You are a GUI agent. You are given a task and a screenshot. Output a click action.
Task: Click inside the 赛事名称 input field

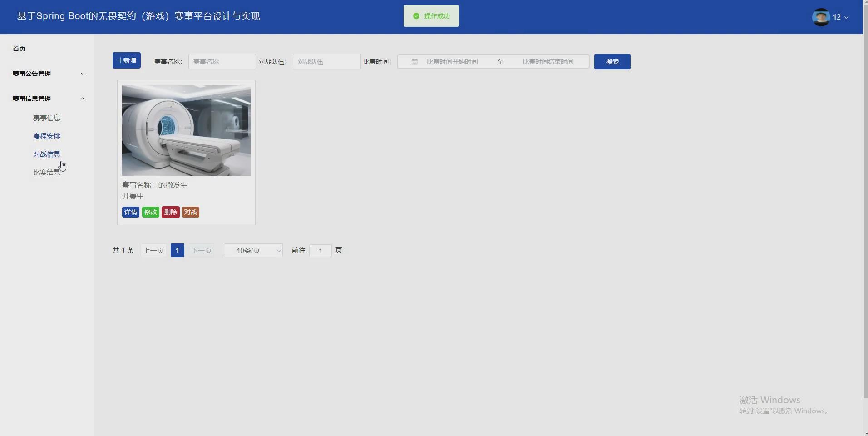(222, 61)
